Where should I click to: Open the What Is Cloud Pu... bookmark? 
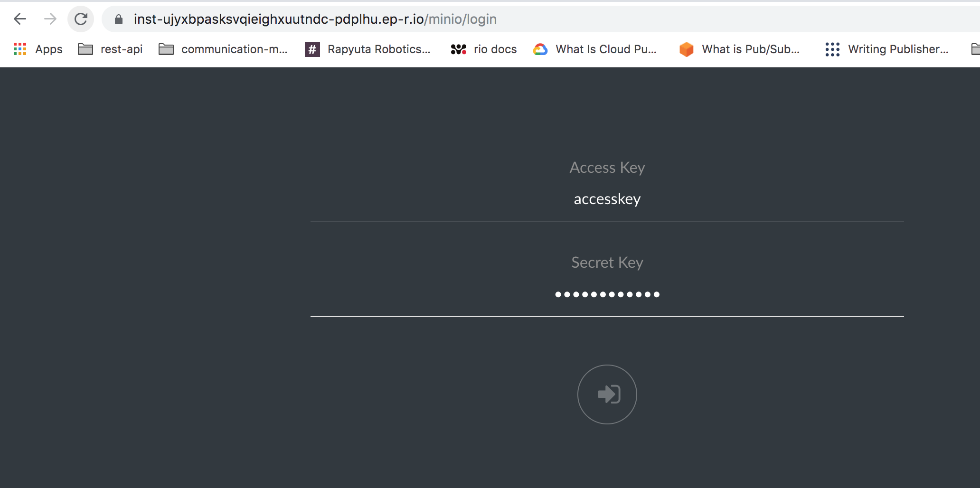(606, 49)
